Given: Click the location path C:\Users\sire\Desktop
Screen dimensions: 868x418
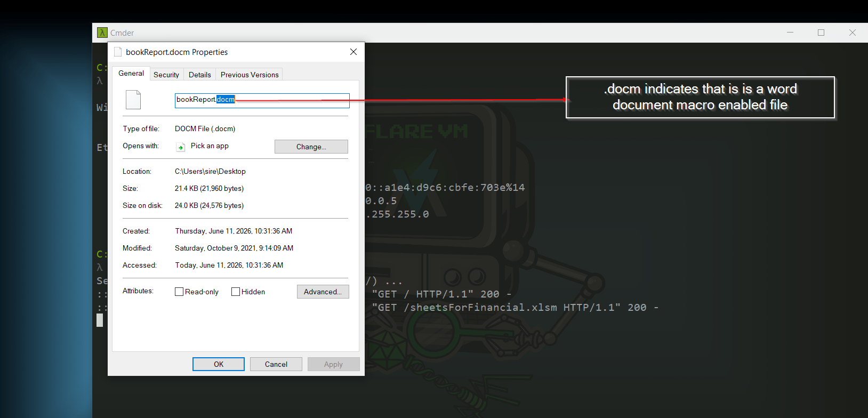Looking at the screenshot, I should (x=210, y=171).
